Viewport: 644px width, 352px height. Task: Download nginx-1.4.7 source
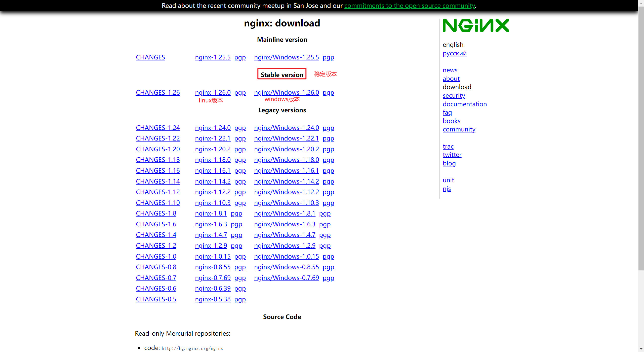[x=211, y=235]
